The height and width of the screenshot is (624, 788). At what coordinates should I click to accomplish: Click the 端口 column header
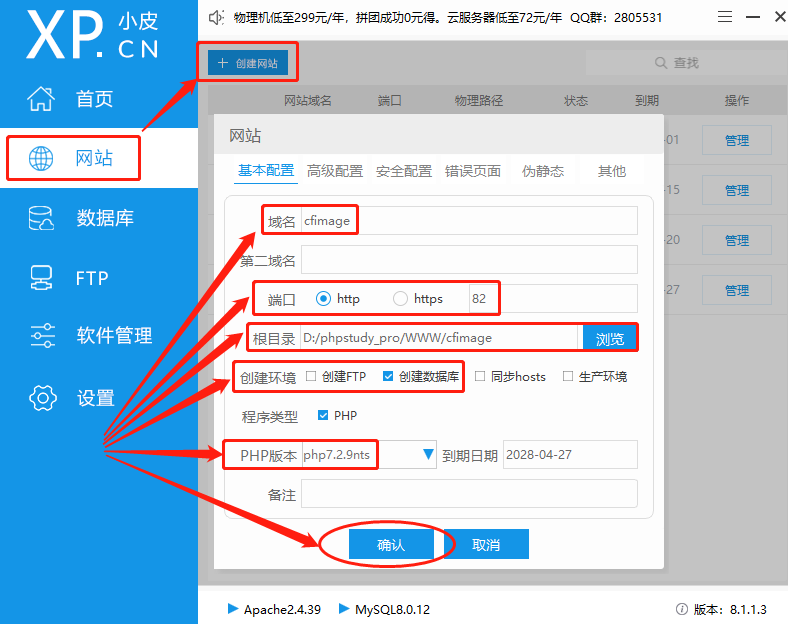click(389, 100)
